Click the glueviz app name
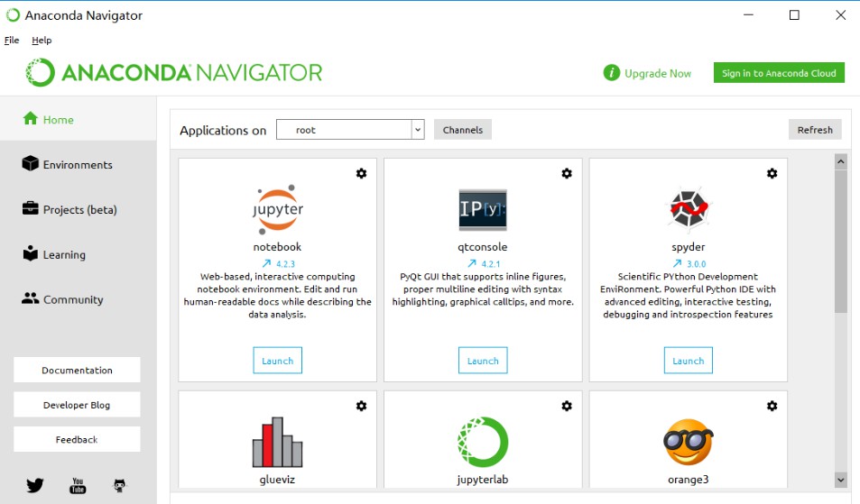860x504 pixels. (277, 480)
